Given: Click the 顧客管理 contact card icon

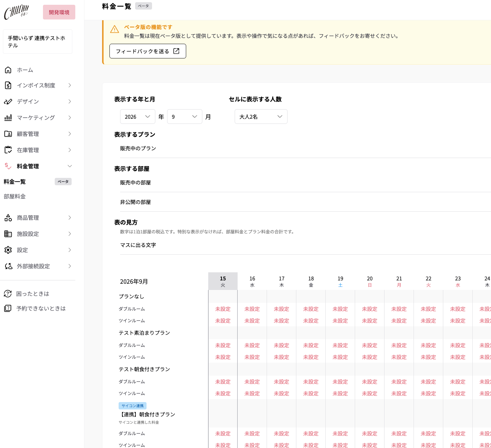Looking at the screenshot, I should (x=8, y=134).
